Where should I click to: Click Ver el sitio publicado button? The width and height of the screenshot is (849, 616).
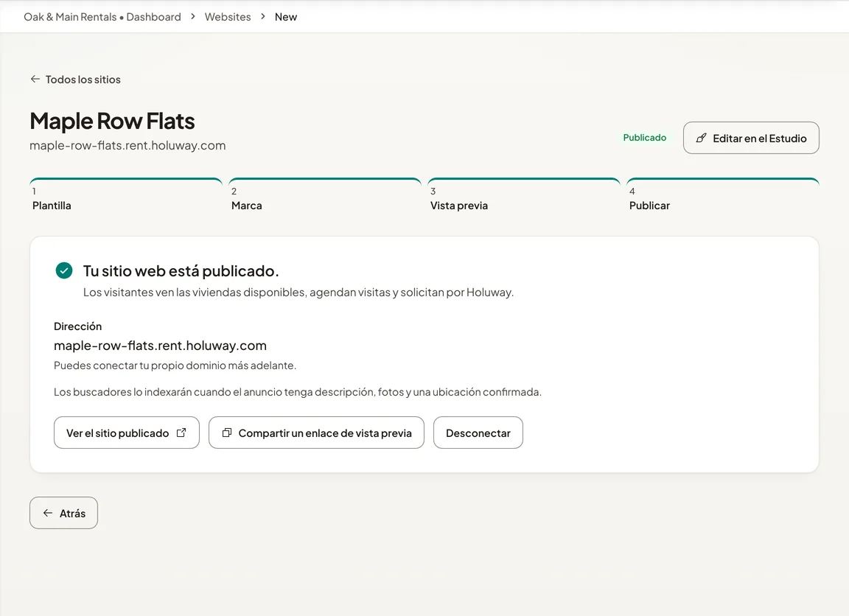tap(127, 433)
